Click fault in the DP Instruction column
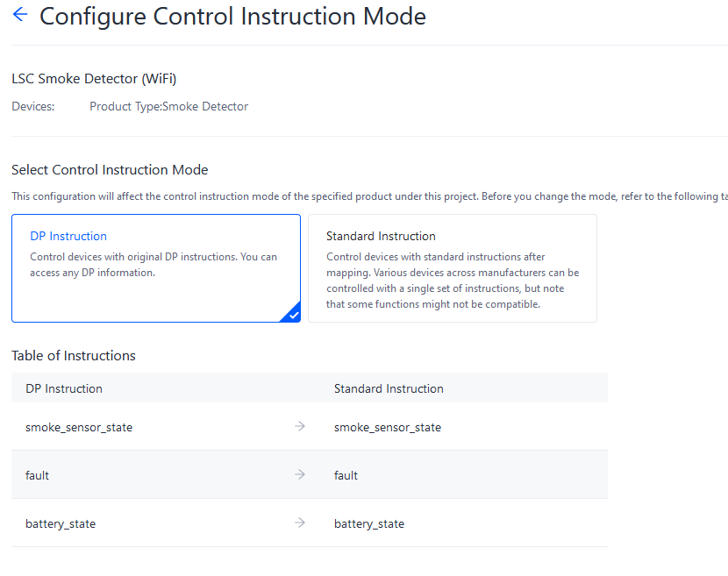Viewport: 728px width, 576px height. click(x=38, y=475)
